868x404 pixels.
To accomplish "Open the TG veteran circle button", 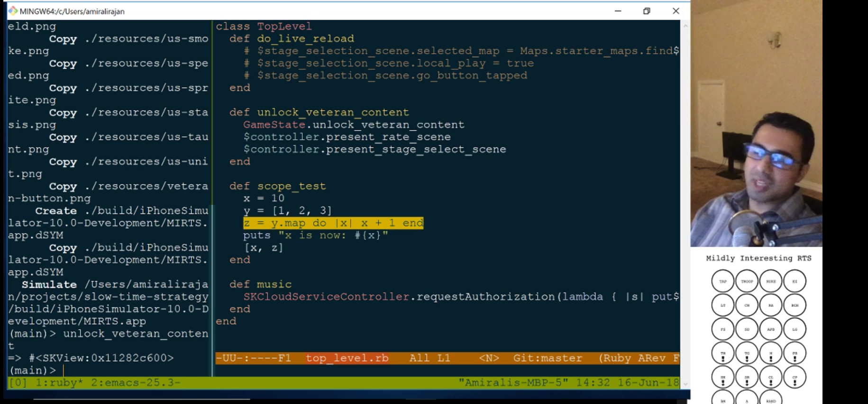I will pos(747,353).
